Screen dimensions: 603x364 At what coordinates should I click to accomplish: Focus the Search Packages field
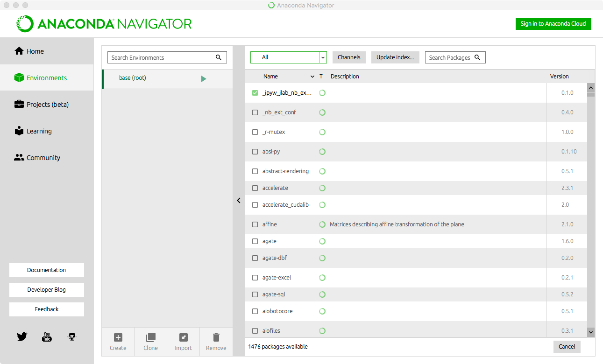[455, 57]
